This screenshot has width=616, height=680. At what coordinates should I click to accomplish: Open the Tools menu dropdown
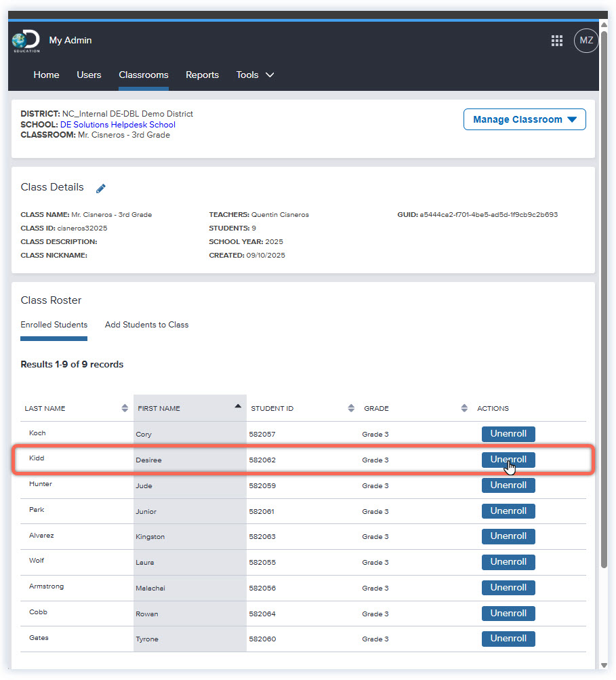(x=255, y=75)
